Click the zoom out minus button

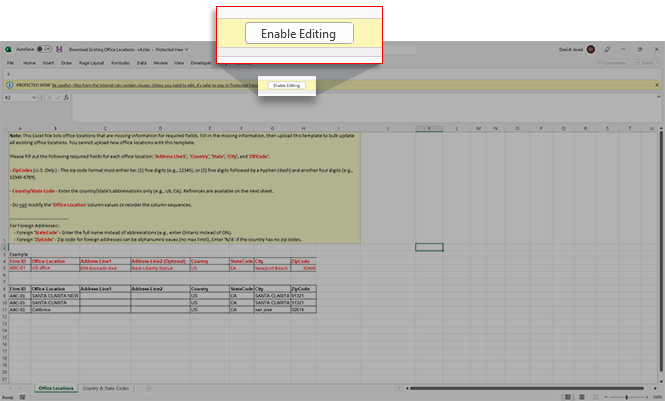point(606,397)
